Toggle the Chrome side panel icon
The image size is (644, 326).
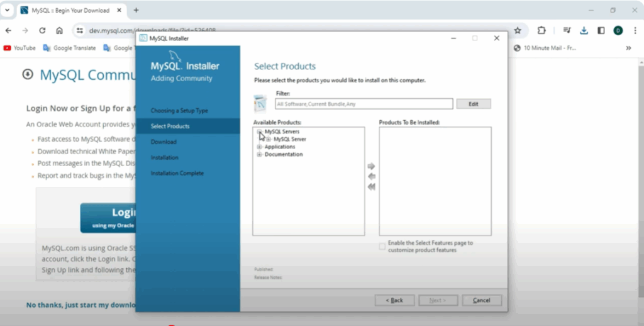coord(601,30)
